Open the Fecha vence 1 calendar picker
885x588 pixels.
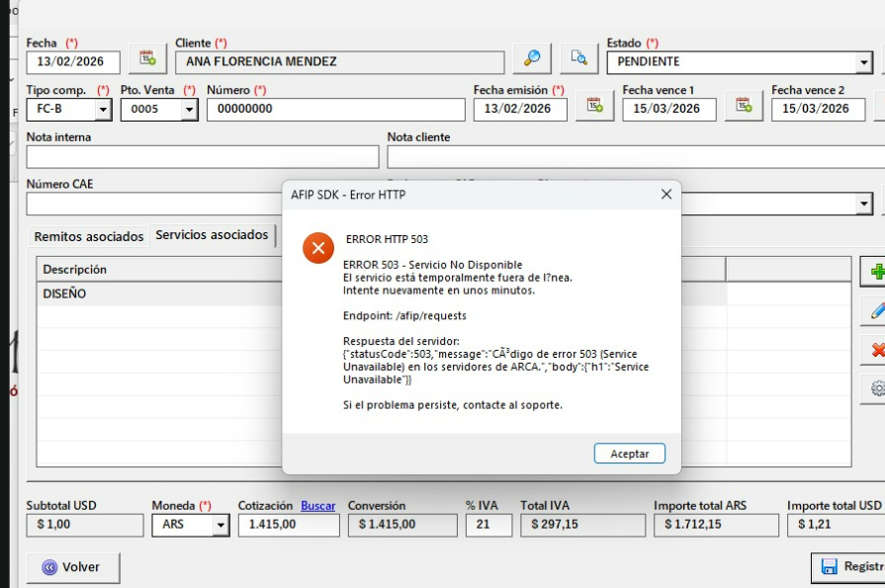pos(743,106)
